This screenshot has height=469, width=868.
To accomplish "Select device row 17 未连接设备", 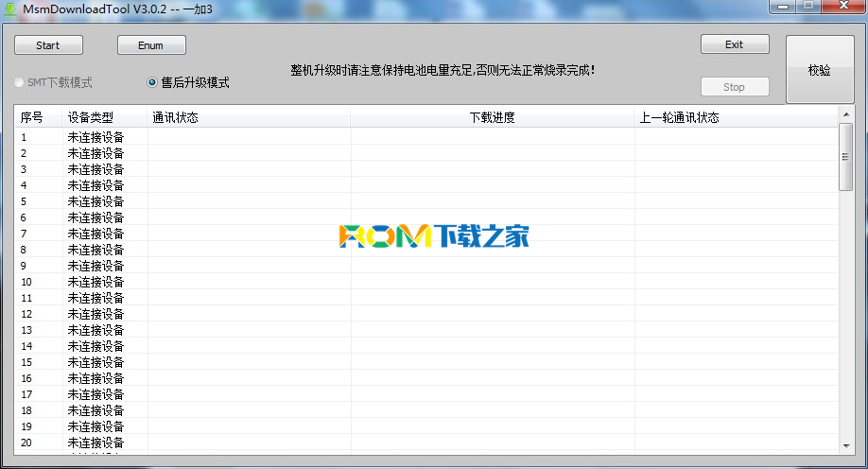I will pyautogui.click(x=426, y=393).
